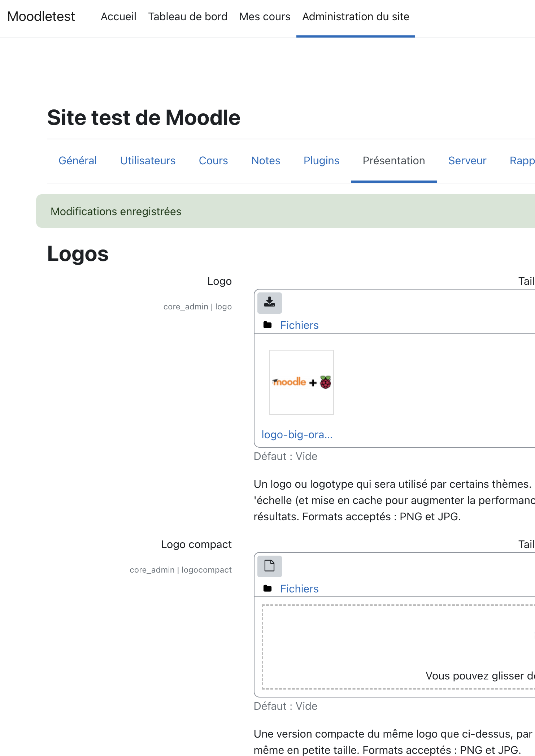Click the folder icon next to Fichiers in Logo
This screenshot has width=535, height=756.
pos(267,325)
